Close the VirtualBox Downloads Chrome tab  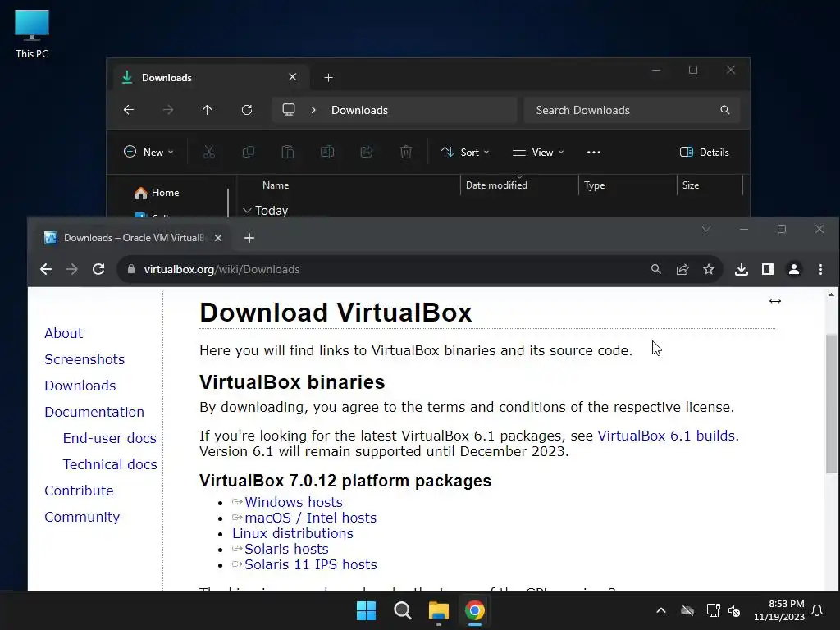218,238
